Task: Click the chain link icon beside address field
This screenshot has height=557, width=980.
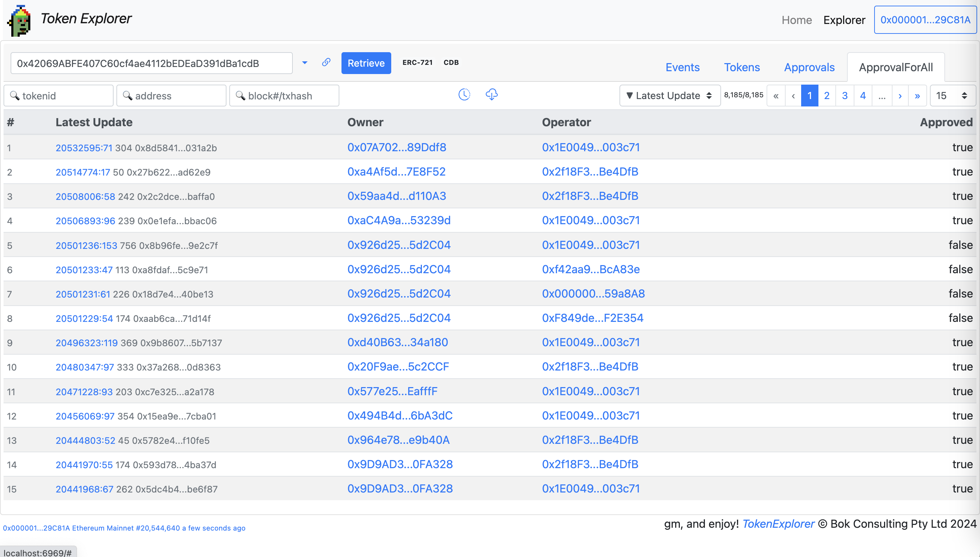Action: pos(326,62)
